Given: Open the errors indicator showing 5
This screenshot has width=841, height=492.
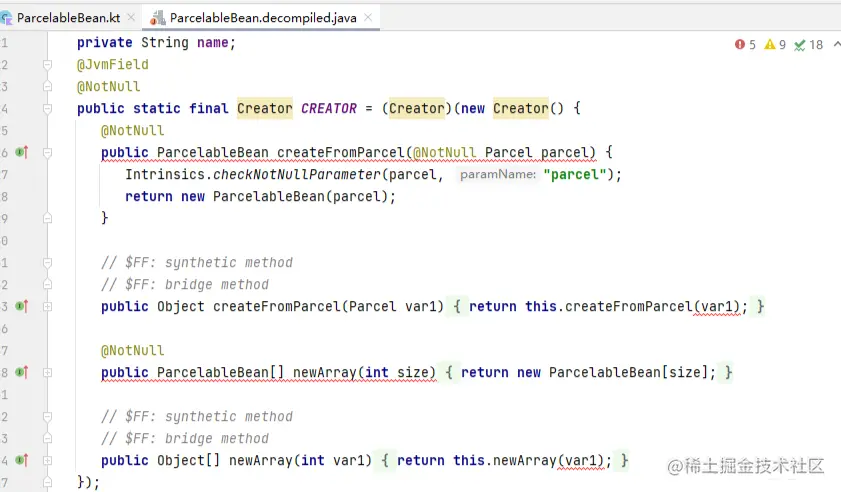Looking at the screenshot, I should (x=745, y=45).
